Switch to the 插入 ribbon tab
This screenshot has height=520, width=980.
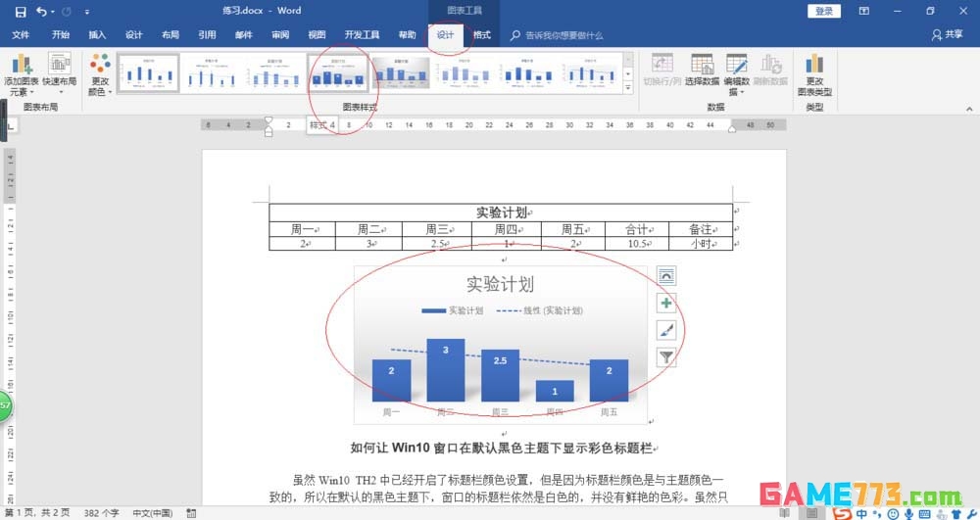[97, 35]
